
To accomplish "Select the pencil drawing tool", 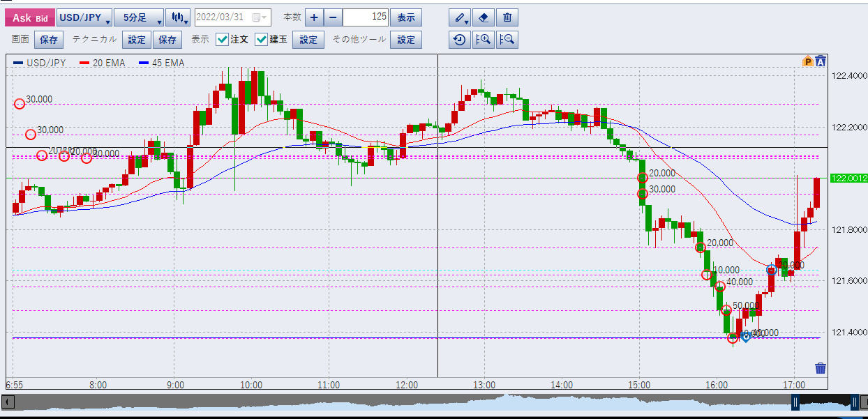I will (x=459, y=17).
